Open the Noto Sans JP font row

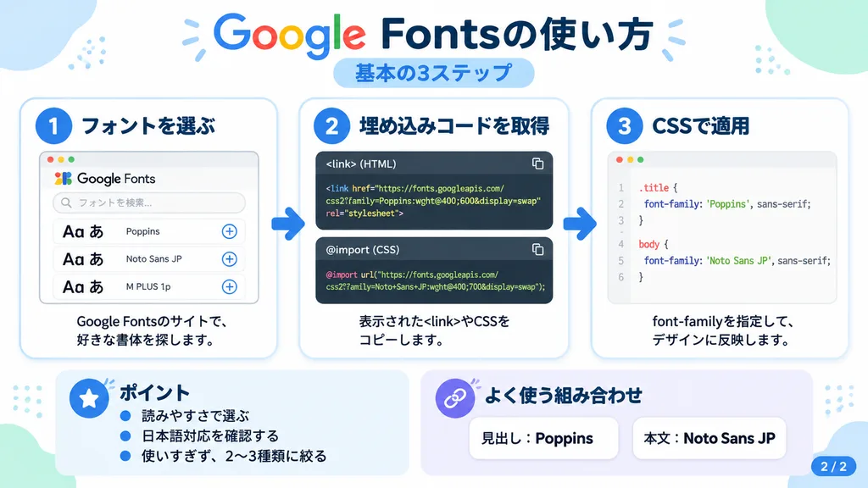pyautogui.click(x=149, y=259)
